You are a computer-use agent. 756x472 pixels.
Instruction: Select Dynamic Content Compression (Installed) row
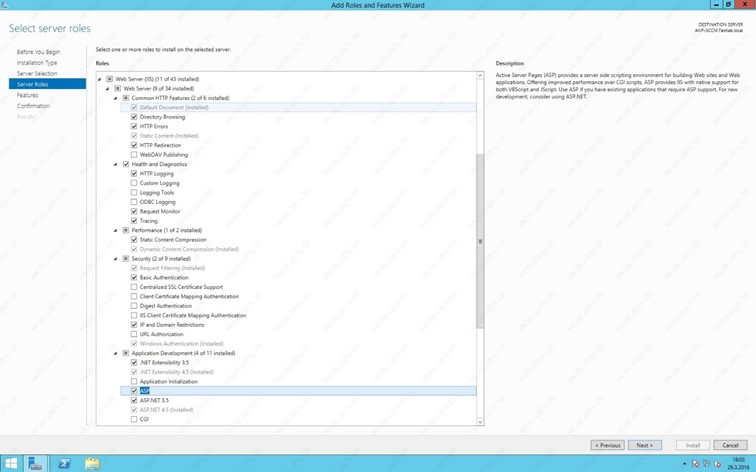click(x=189, y=249)
